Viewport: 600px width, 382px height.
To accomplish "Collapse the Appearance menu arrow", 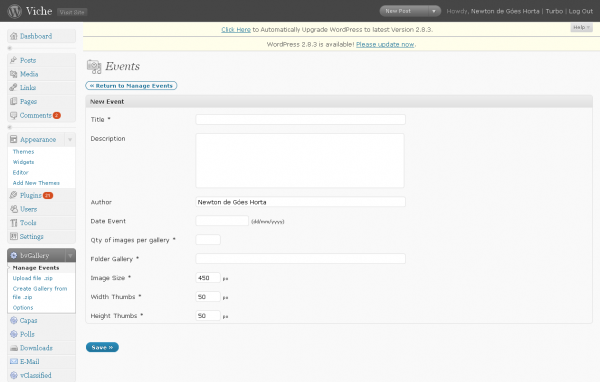I will pos(70,139).
